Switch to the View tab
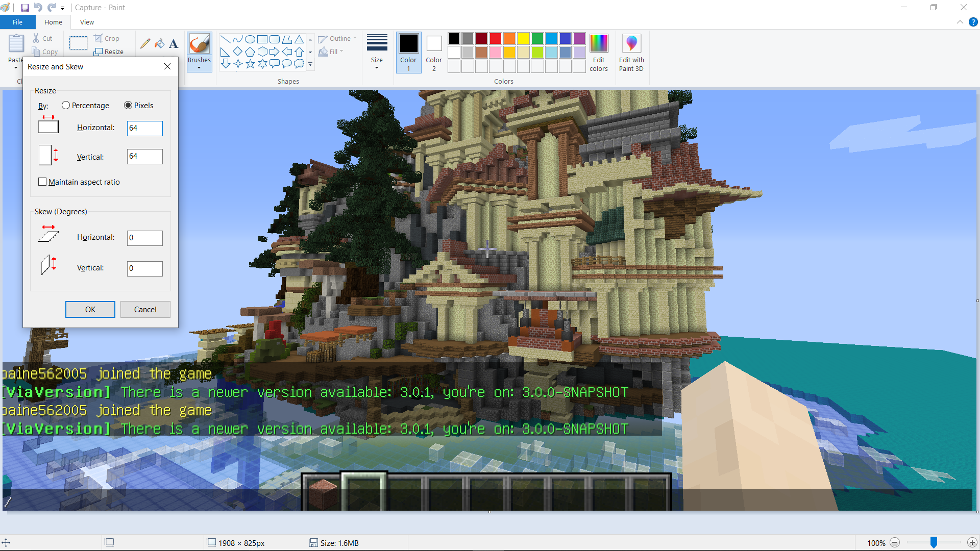980x551 pixels. 87,22
